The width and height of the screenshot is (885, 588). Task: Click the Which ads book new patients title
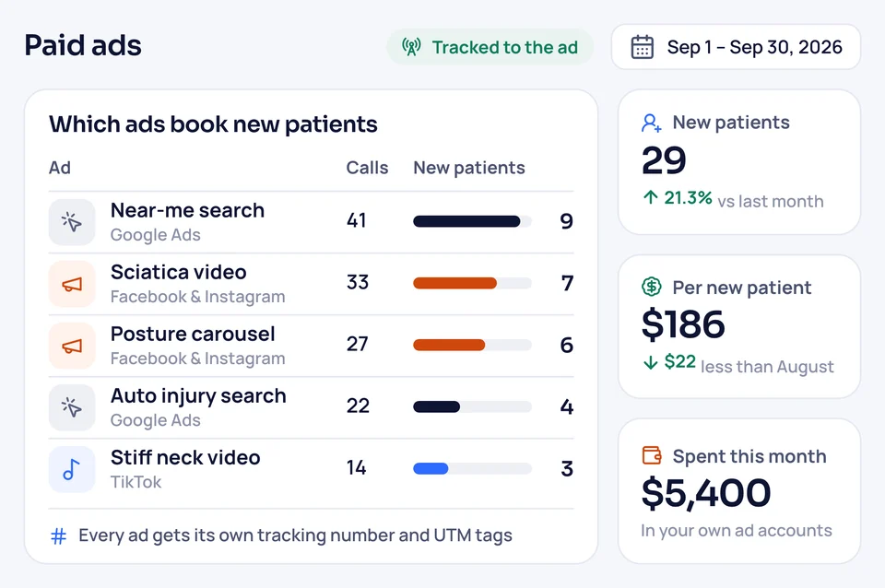[213, 124]
